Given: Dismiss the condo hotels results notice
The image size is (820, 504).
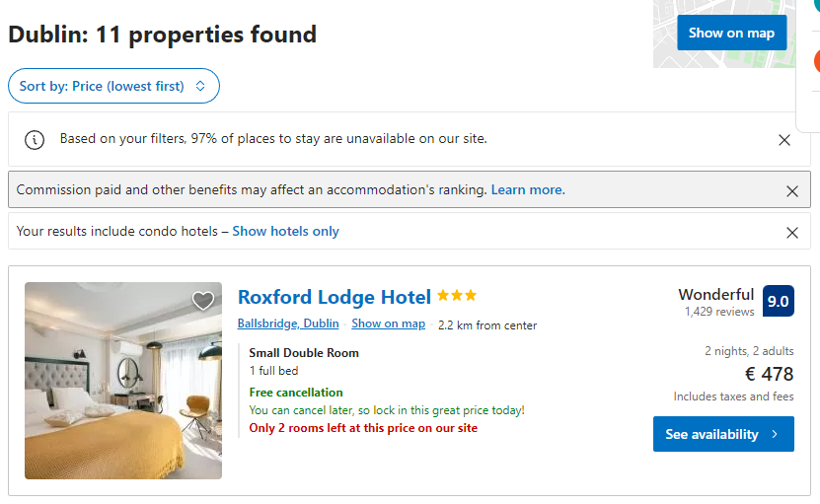Looking at the screenshot, I should point(791,233).
